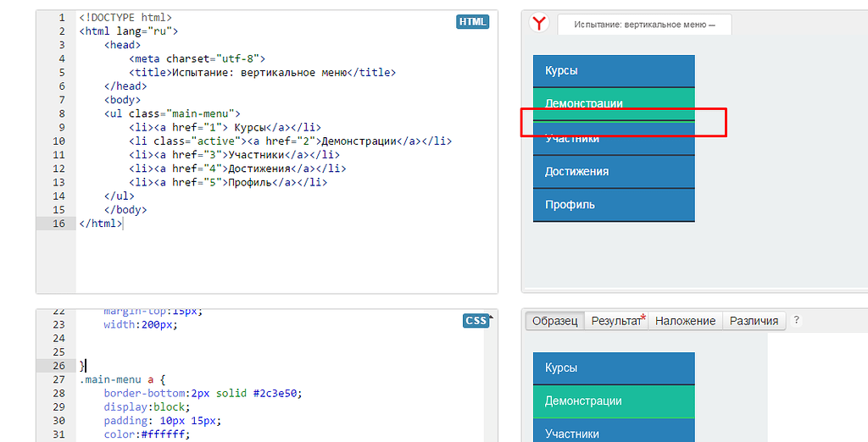The width and height of the screenshot is (868, 442).
Task: Click the CSS badge in the editor
Action: coord(476,320)
